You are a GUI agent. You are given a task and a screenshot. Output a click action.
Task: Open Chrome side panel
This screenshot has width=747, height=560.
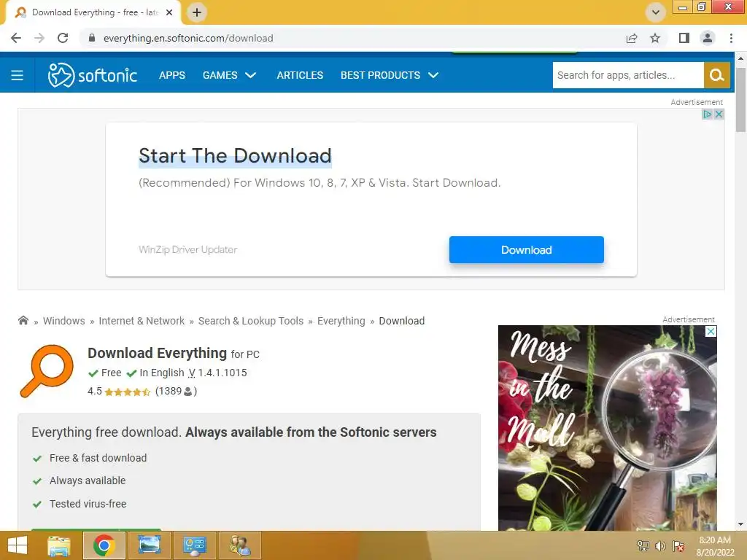click(684, 38)
